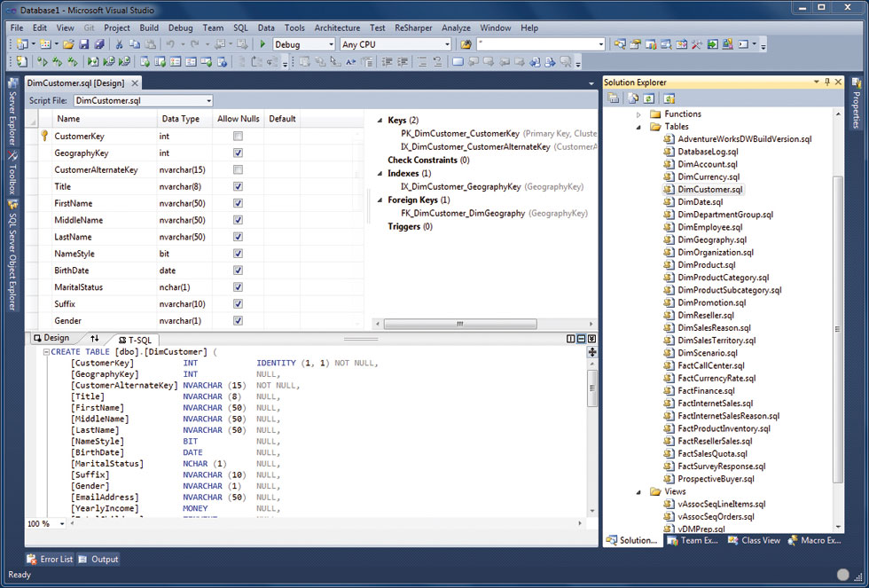The width and height of the screenshot is (869, 588).
Task: Click the first icon on the second toolbar row
Action: pyautogui.click(x=21, y=61)
